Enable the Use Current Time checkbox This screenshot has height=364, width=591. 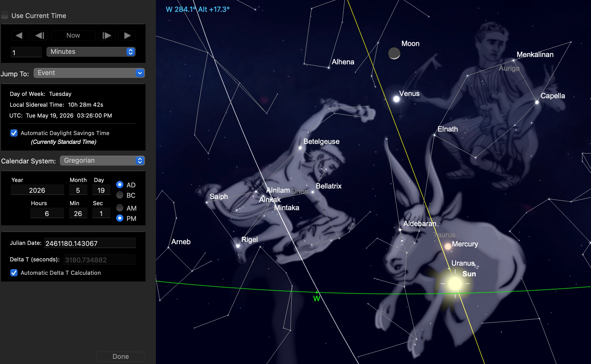pos(5,16)
